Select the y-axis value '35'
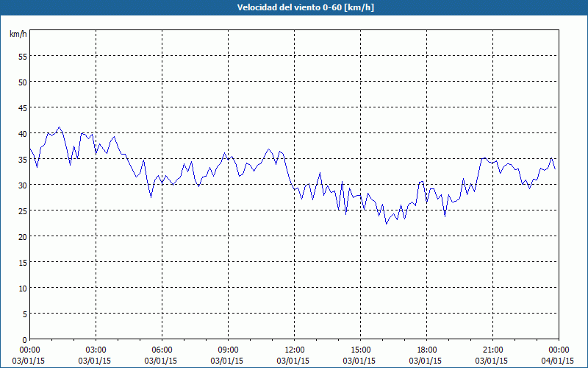 point(23,160)
